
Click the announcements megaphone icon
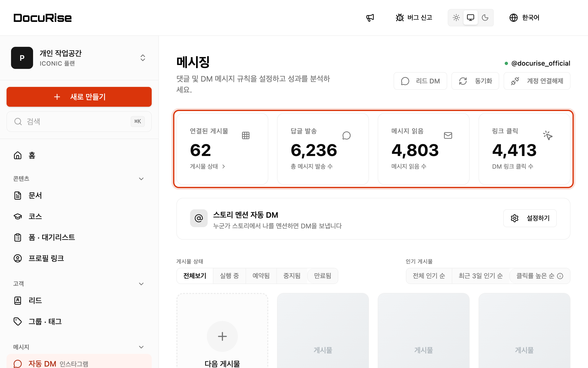click(370, 18)
